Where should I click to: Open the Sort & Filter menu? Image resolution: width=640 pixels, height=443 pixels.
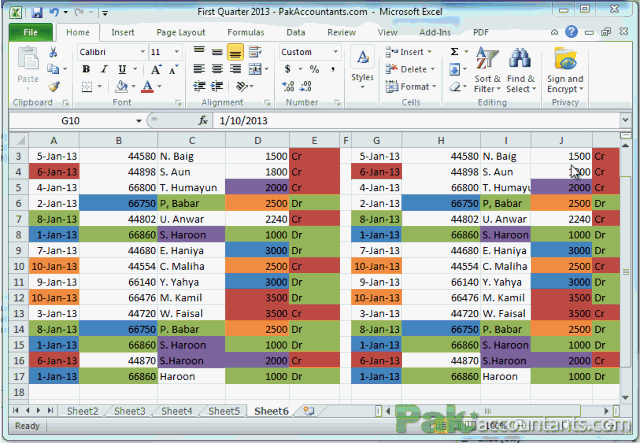point(487,69)
